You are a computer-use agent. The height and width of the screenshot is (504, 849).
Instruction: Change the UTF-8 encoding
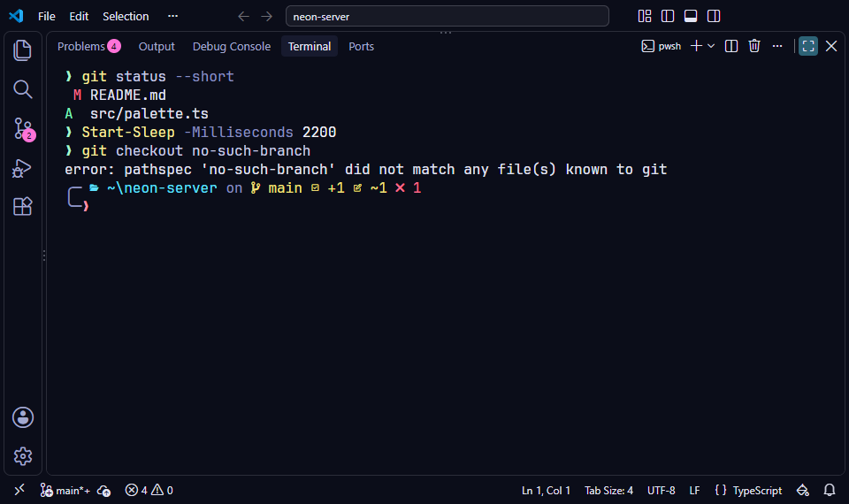tap(662, 491)
